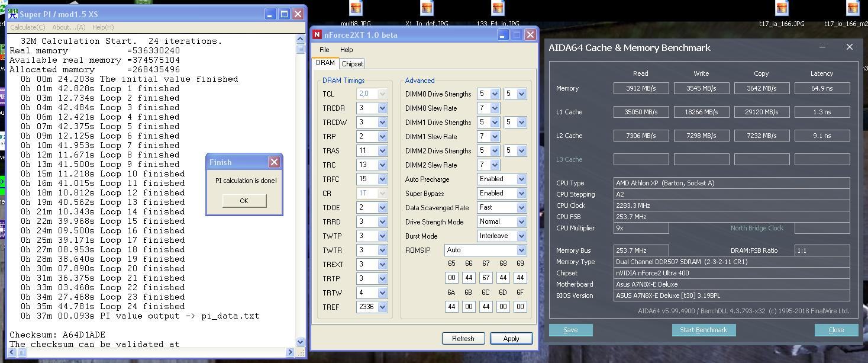
Task: Expand the TDOE timing dropdown
Action: click(382, 208)
